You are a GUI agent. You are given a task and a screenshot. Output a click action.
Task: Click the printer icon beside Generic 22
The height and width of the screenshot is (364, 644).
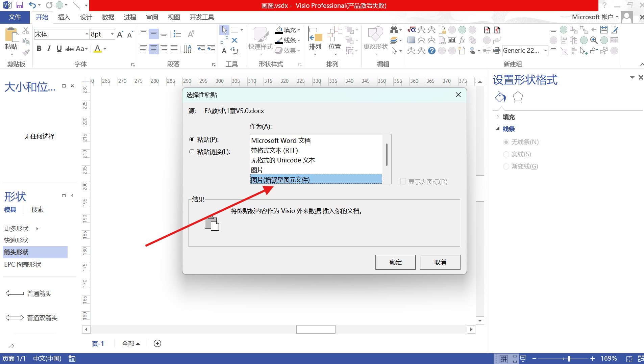point(497,51)
